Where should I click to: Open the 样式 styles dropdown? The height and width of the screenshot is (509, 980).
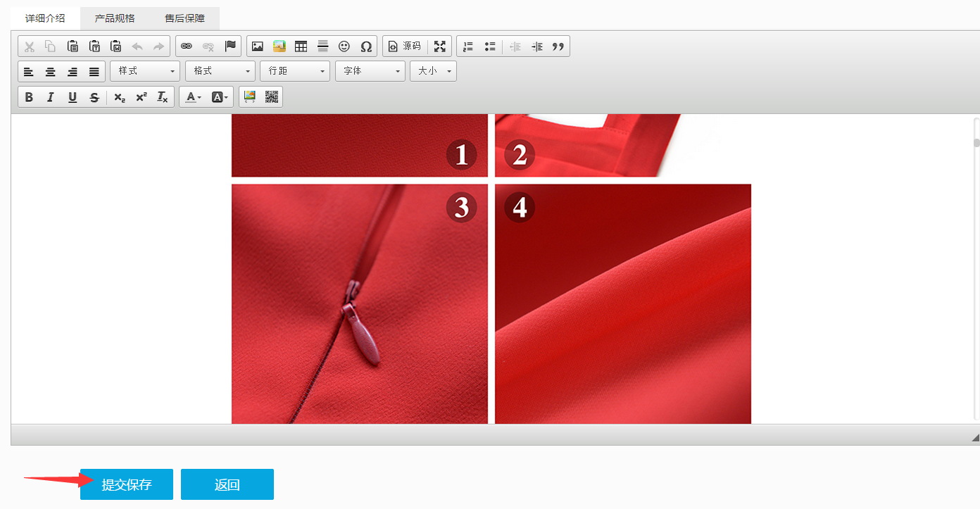coord(145,71)
